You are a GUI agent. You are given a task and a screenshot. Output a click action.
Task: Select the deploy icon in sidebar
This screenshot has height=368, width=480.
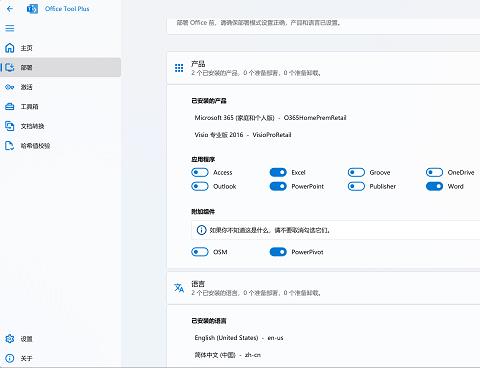(x=10, y=67)
